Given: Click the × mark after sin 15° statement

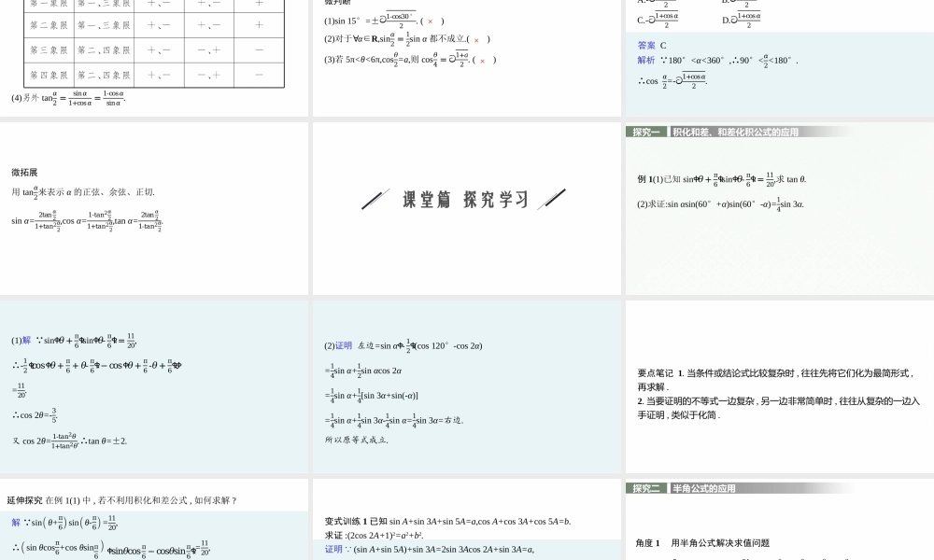Looking at the screenshot, I should 430,21.
